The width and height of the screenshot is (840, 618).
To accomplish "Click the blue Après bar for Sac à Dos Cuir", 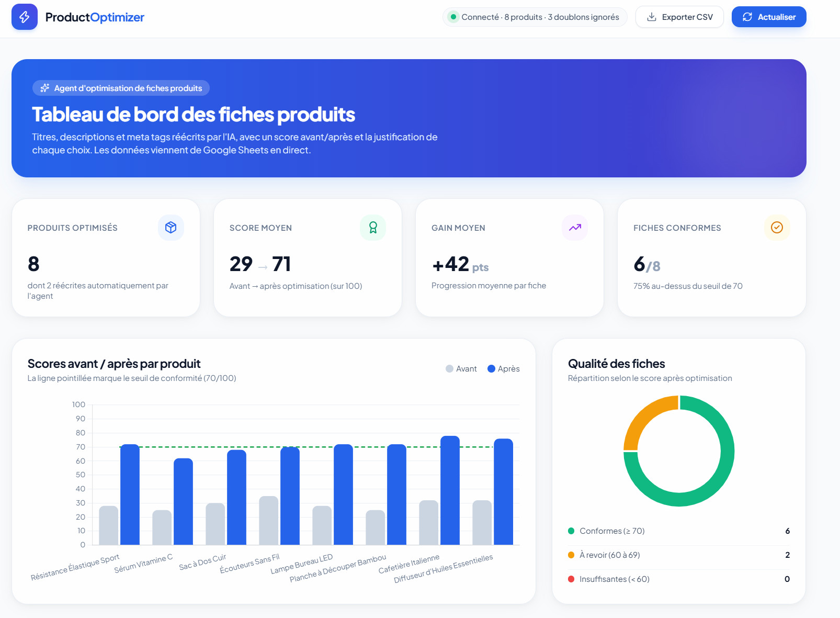I will (x=236, y=497).
